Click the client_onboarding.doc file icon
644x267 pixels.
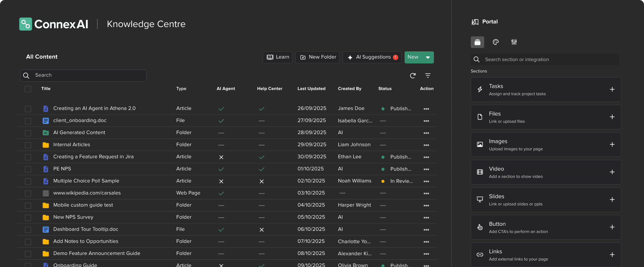coord(46,121)
